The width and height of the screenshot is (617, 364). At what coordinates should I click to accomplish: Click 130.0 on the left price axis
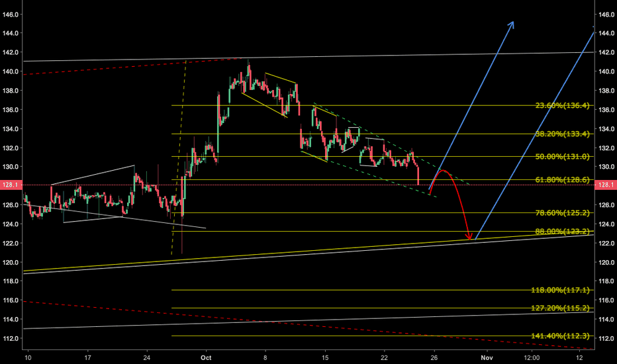[11, 167]
